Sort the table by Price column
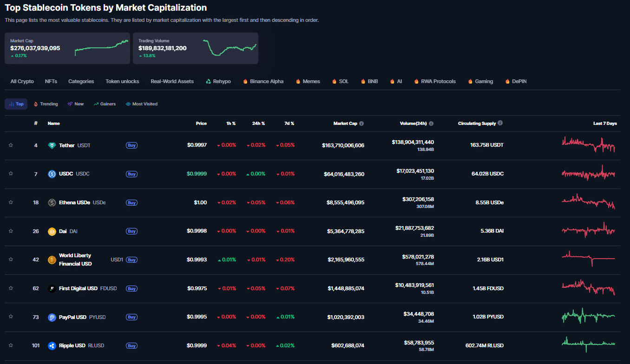630x364 pixels. (x=201, y=123)
